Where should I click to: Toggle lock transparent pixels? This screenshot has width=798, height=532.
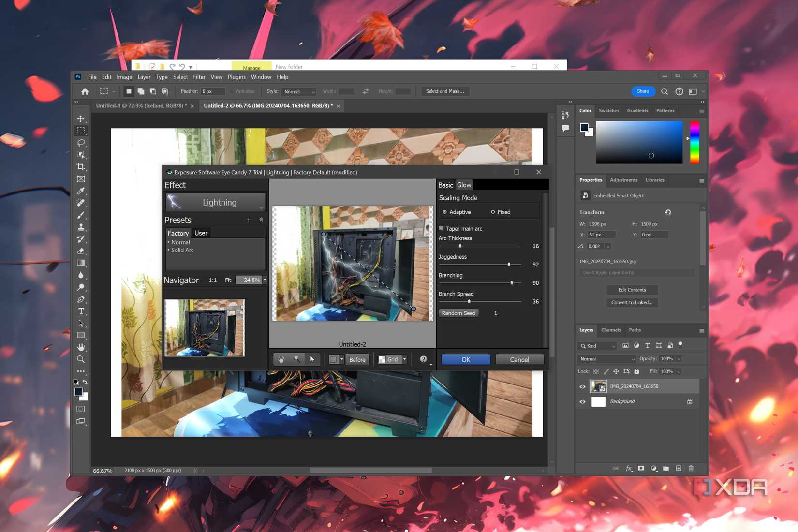pos(596,371)
